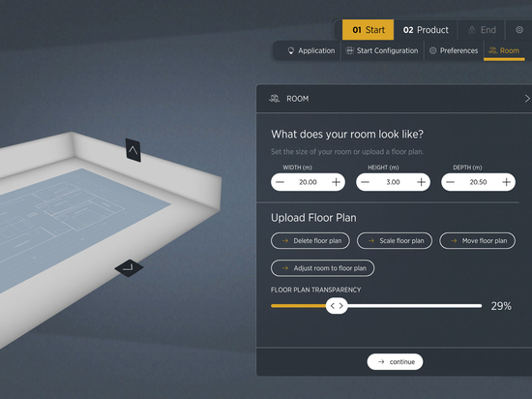Screen dimensions: 532x399
Task: Decrease width with the minus icon
Action: [x=280, y=182]
